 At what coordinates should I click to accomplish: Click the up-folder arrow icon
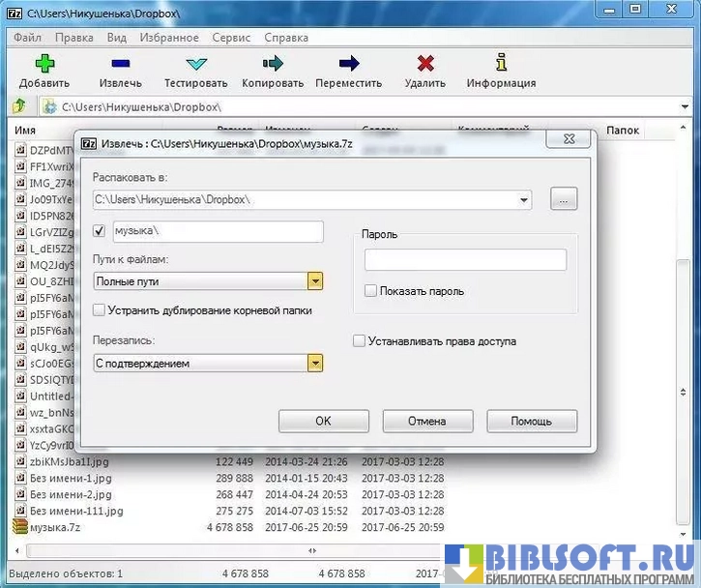pyautogui.click(x=18, y=106)
